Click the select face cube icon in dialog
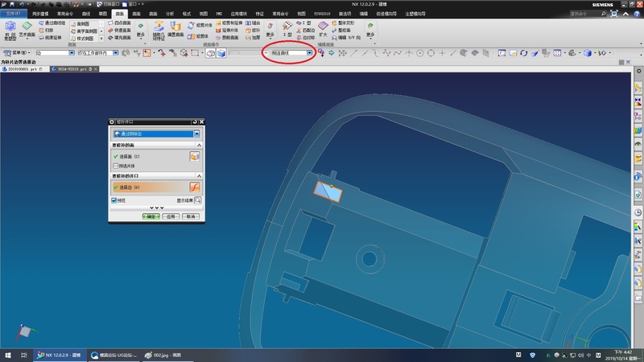This screenshot has height=362, width=644. [x=194, y=156]
